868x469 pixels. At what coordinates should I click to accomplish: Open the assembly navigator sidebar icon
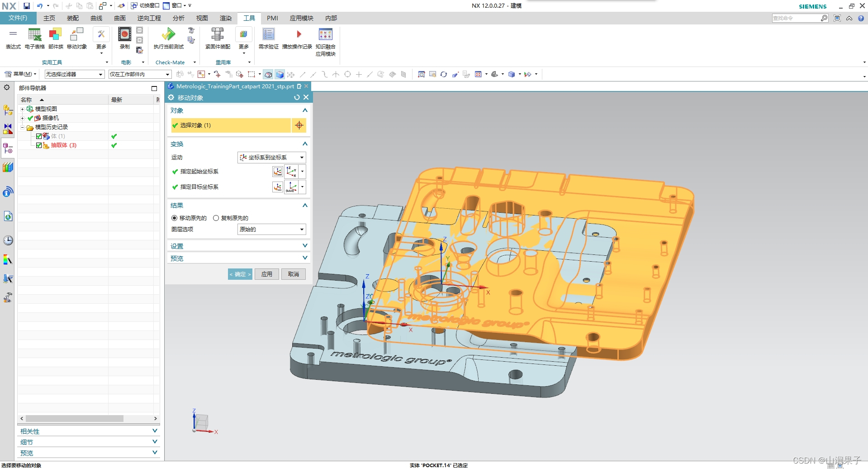click(8, 110)
